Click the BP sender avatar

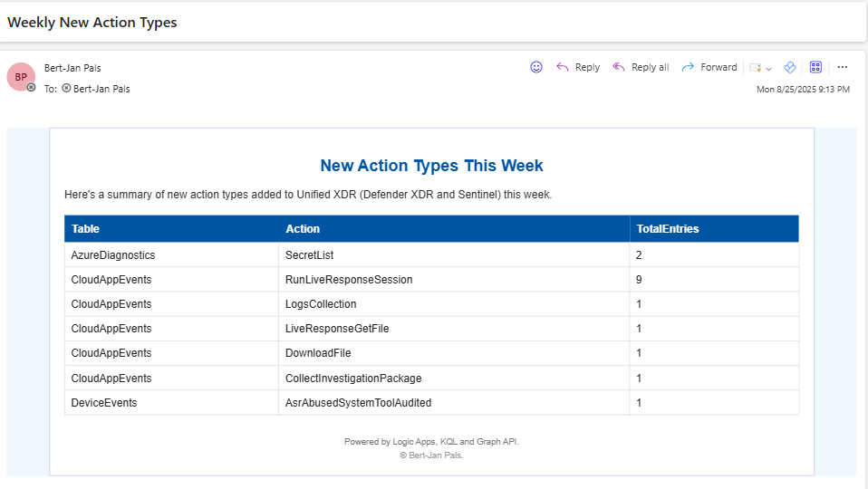(x=20, y=77)
